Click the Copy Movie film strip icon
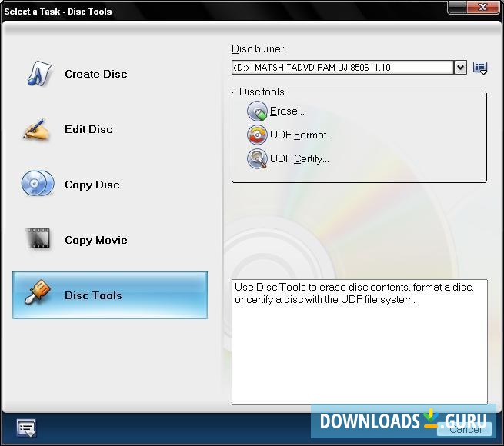Image resolution: width=504 pixels, height=446 pixels. pyautogui.click(x=38, y=238)
